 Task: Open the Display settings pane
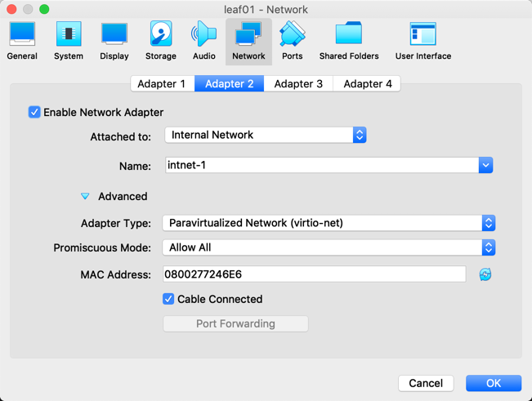click(114, 41)
